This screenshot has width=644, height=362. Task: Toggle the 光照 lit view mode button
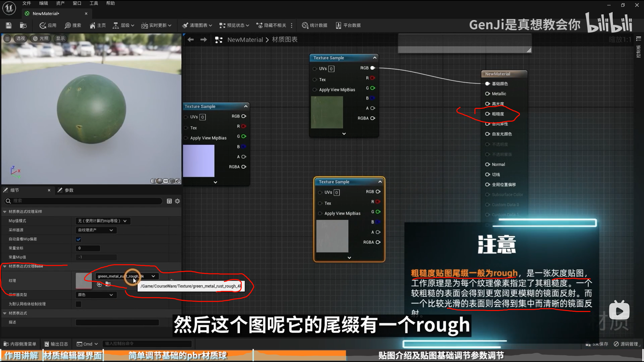[41, 38]
